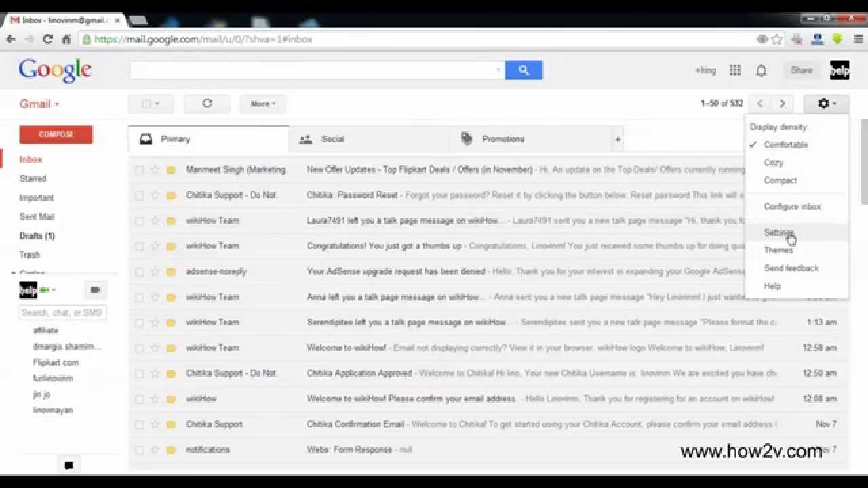Viewport: 868px width, 488px height.
Task: Open Help from gear menu
Action: tap(796, 286)
